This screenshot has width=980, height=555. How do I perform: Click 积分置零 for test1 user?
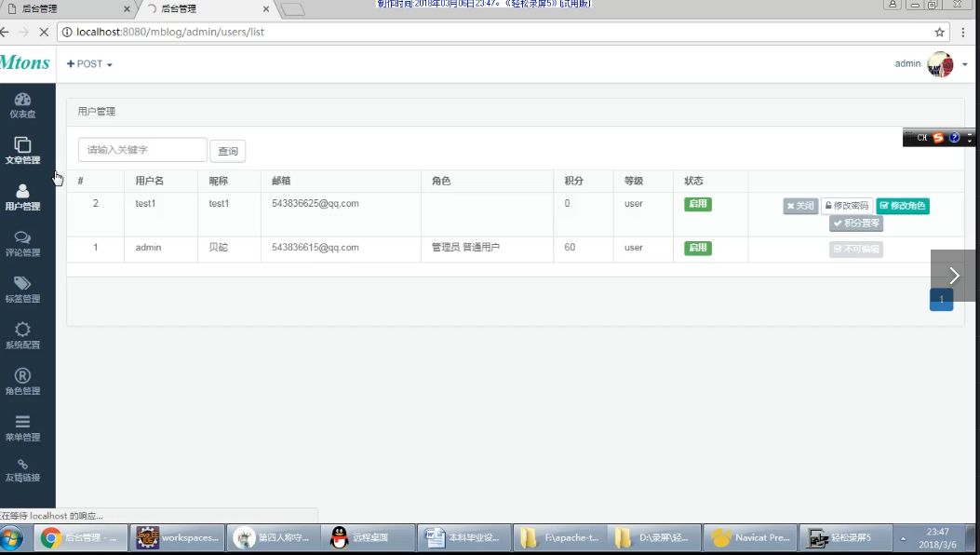(x=856, y=223)
